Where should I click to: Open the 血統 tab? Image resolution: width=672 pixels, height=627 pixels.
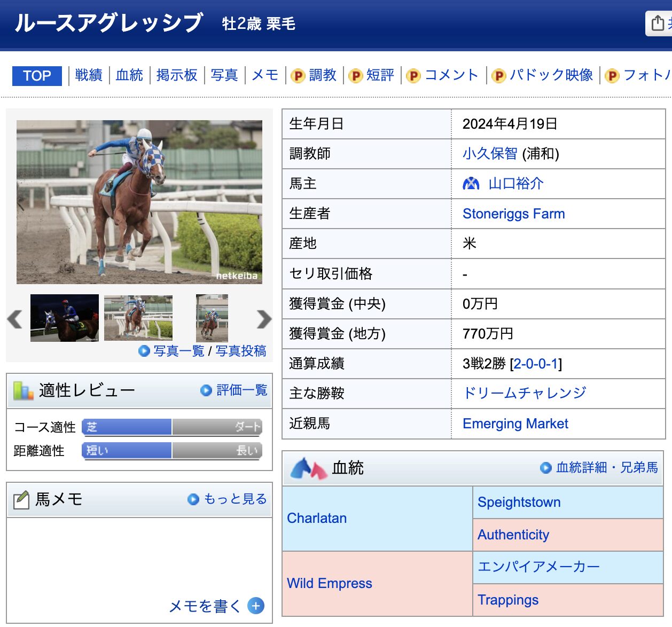pyautogui.click(x=129, y=75)
